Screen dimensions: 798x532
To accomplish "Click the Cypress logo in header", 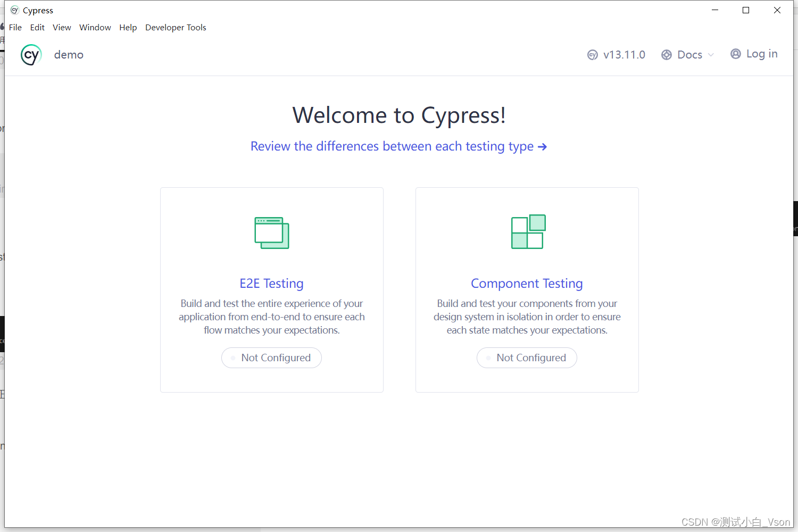I will coord(31,55).
